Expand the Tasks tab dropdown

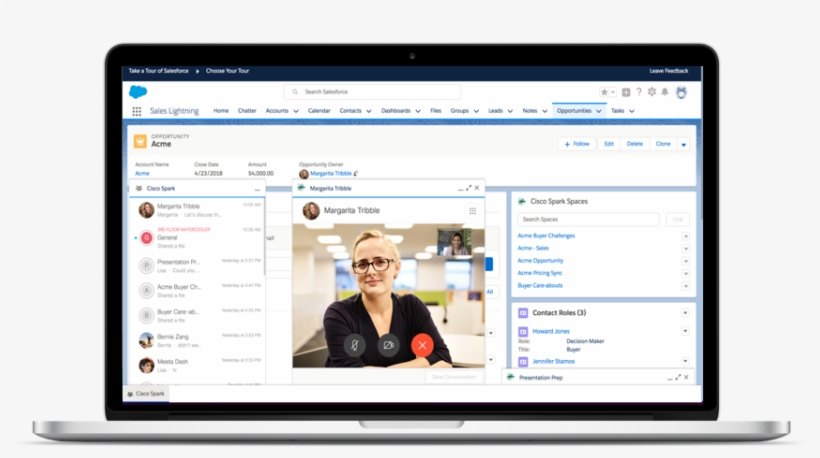coord(632,111)
